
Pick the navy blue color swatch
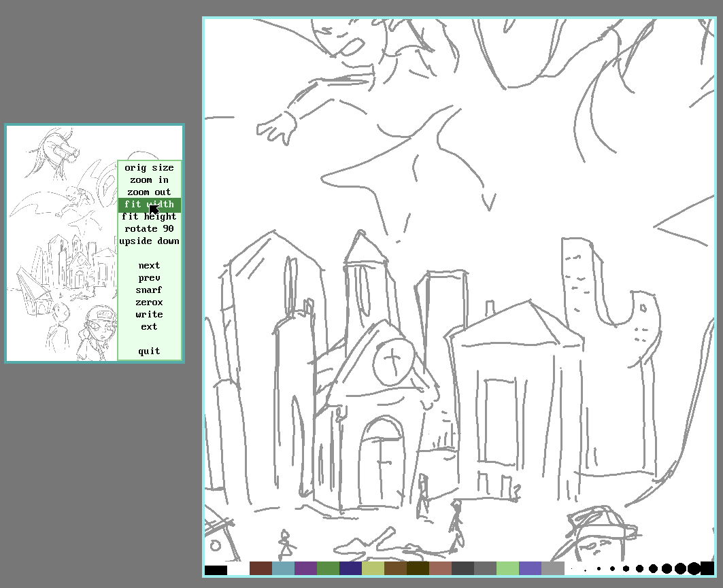pos(351,569)
